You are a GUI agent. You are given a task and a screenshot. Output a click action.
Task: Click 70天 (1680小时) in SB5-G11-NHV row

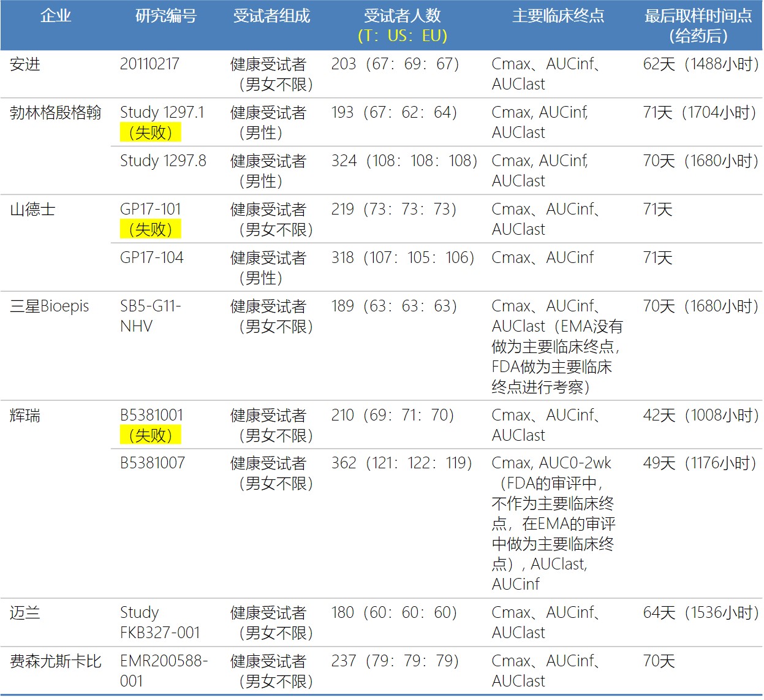pyautogui.click(x=701, y=306)
